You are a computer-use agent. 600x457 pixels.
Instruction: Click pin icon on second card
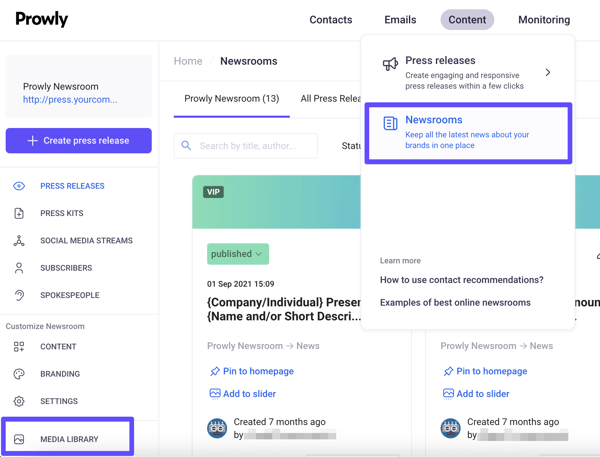pos(448,371)
